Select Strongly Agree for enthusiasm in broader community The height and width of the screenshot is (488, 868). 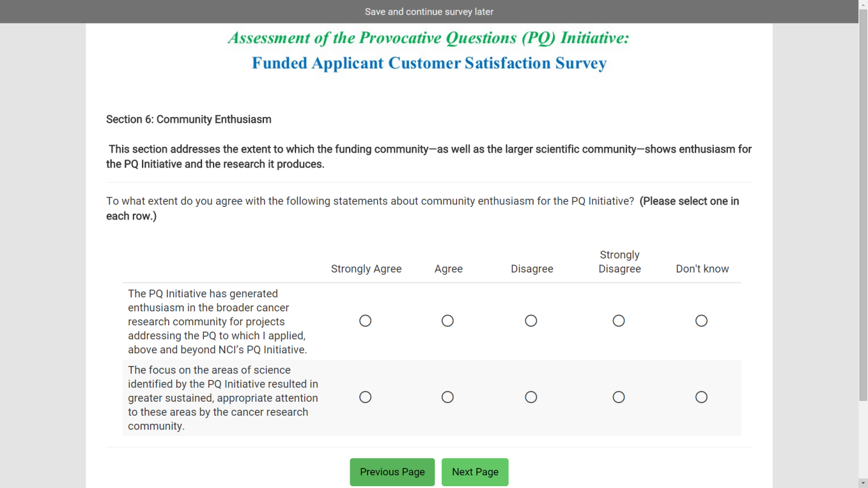point(365,320)
